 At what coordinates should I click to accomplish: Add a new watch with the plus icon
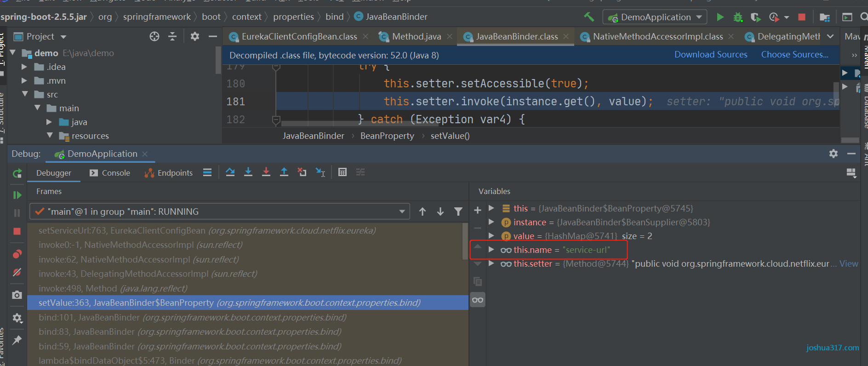pyautogui.click(x=478, y=210)
